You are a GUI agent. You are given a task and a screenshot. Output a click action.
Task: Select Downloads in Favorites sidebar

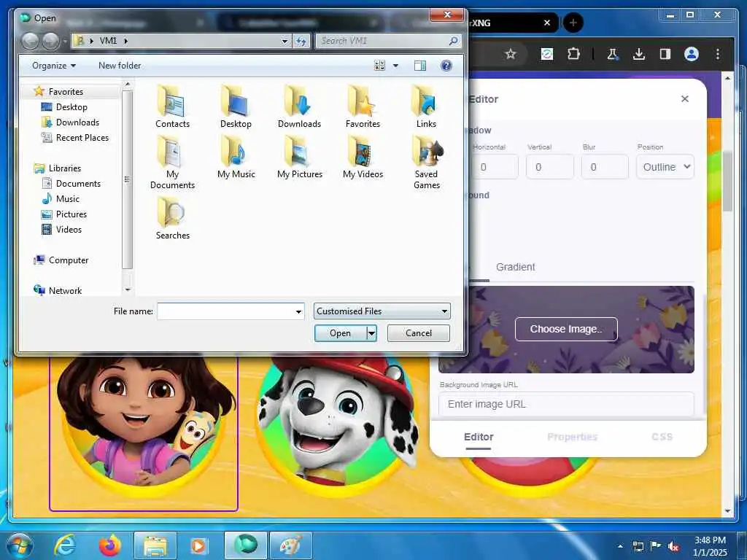pyautogui.click(x=77, y=122)
